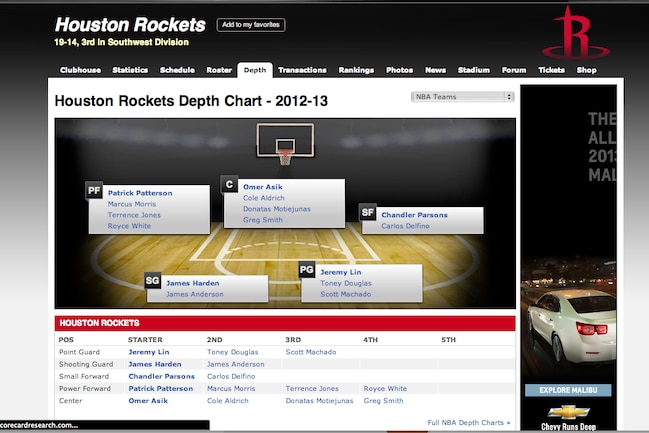Click the SG position badge on the court
The height and width of the screenshot is (433, 649).
pyautogui.click(x=152, y=280)
